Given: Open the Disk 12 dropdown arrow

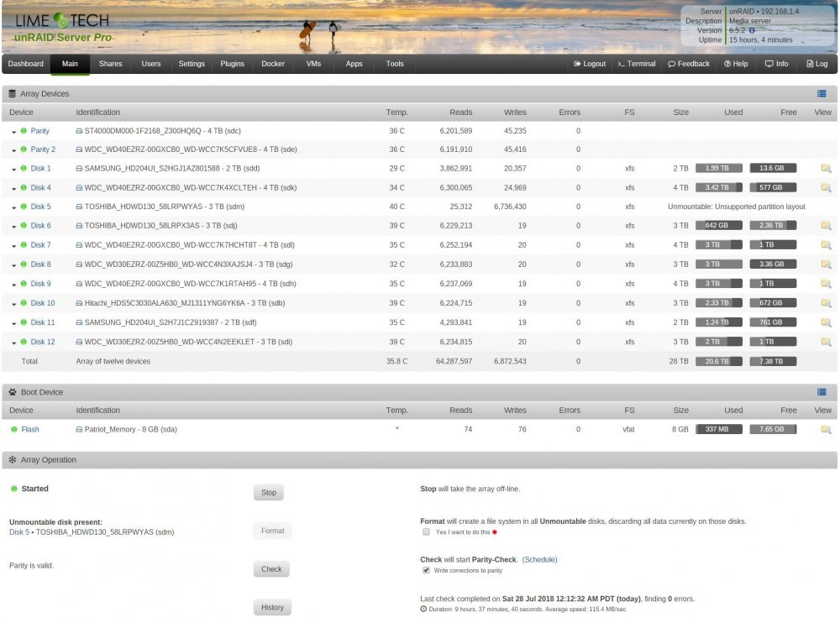Looking at the screenshot, I should tap(14, 343).
